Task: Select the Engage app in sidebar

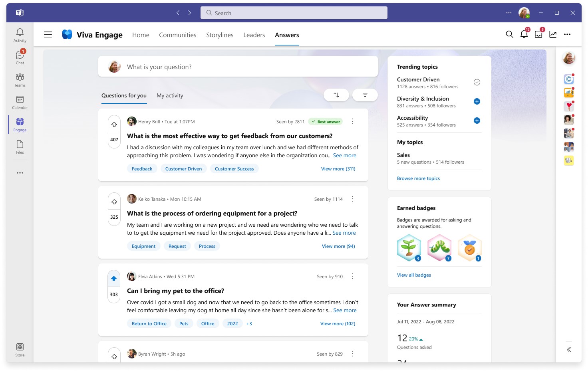Action: (20, 125)
